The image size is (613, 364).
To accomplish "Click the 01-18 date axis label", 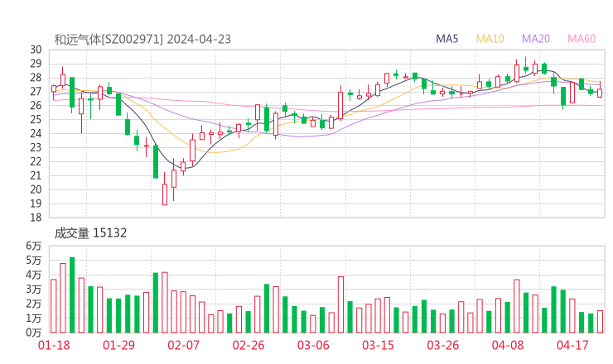I will click(x=54, y=345).
